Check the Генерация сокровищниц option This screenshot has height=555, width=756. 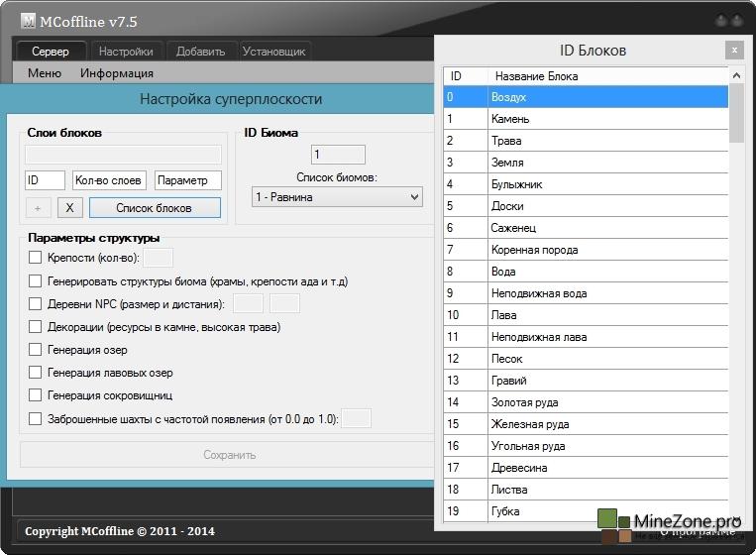pos(36,395)
